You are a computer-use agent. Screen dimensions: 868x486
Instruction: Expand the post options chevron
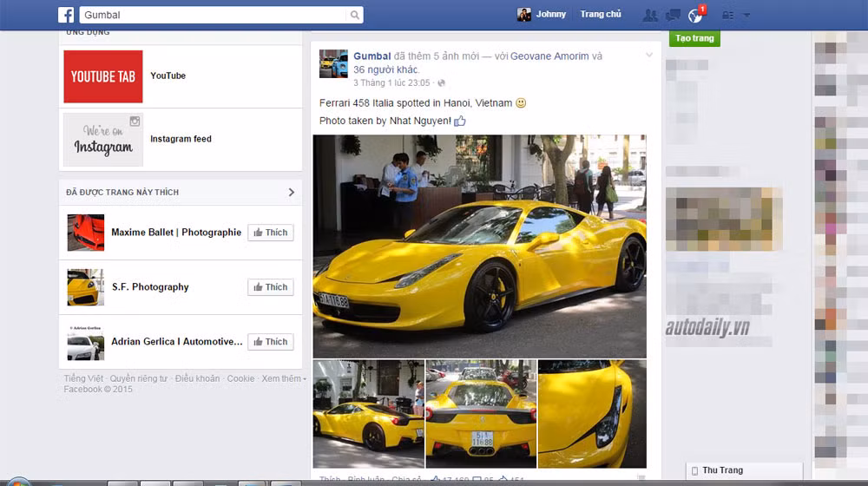pyautogui.click(x=648, y=56)
